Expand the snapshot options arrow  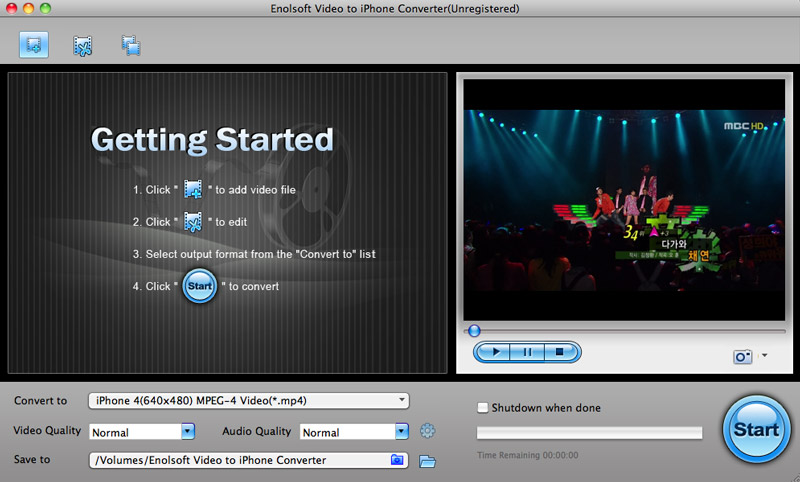tap(764, 356)
